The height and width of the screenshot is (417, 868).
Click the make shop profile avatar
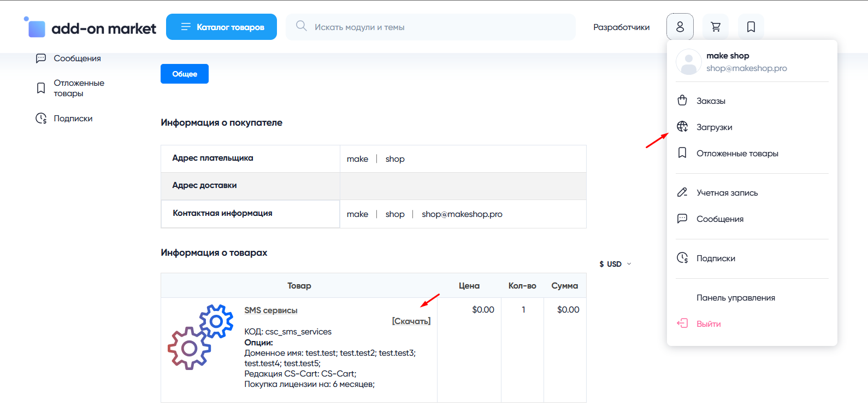click(689, 62)
